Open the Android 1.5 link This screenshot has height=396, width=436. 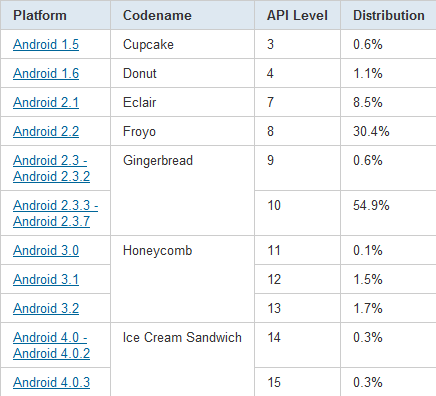(x=46, y=44)
